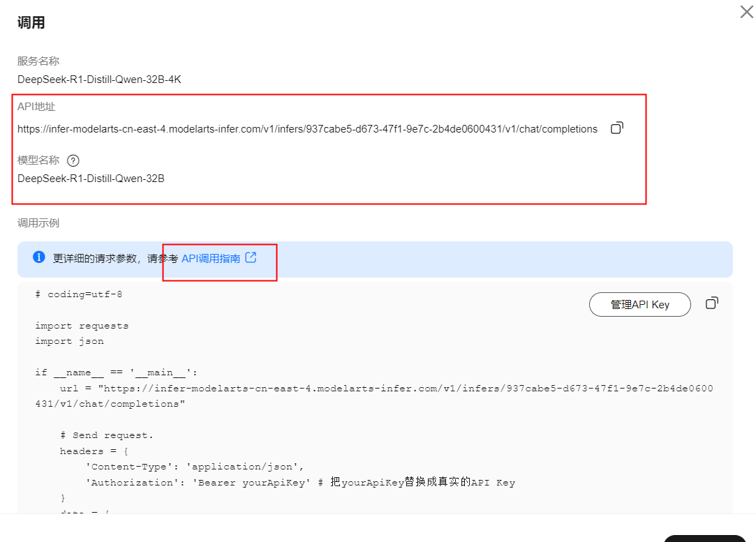Select the model name DeepSeek-R1-Distill-Qwen-32B

coord(91,179)
